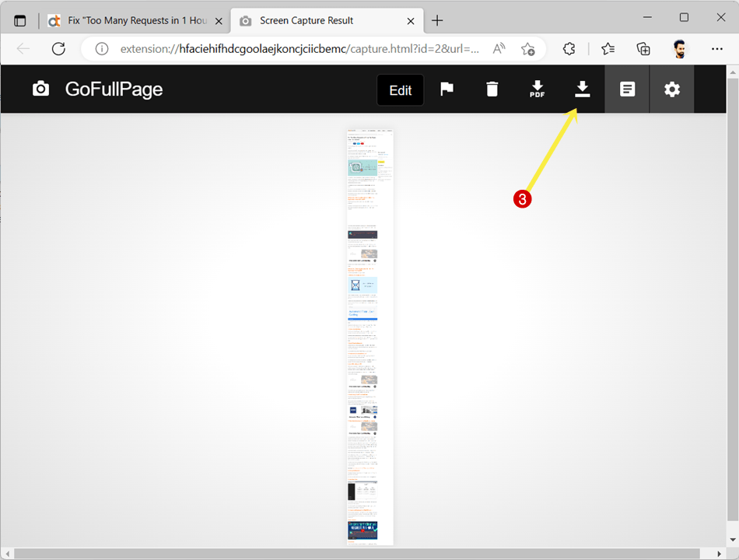Open the tab actions menu

[19, 20]
